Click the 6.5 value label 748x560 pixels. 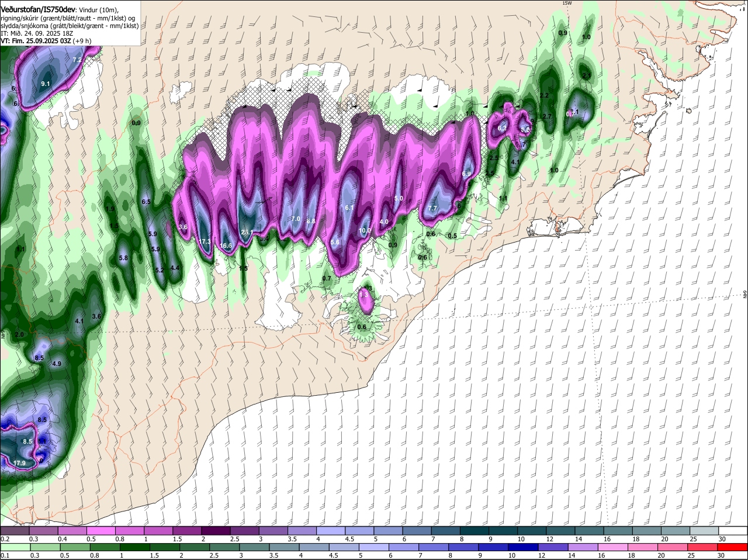point(146,202)
